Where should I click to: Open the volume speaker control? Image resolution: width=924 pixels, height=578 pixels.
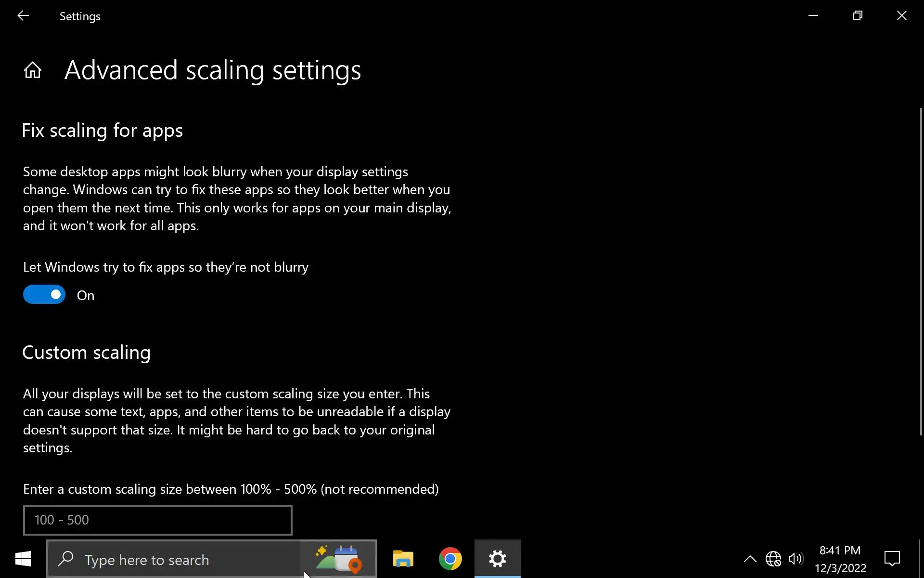(795, 559)
